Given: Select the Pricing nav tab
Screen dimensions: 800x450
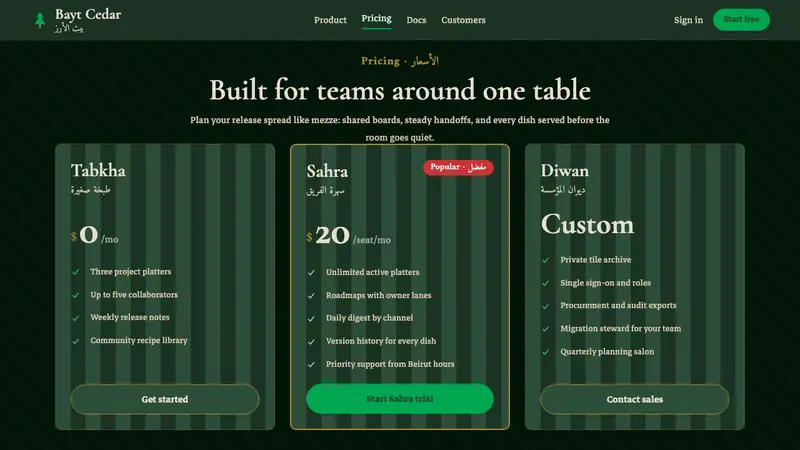Looking at the screenshot, I should tap(377, 18).
